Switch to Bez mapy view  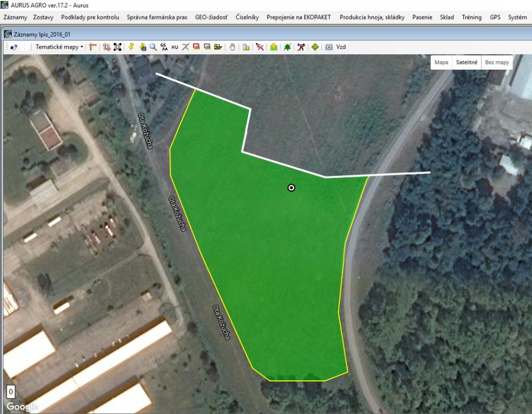coord(497,63)
